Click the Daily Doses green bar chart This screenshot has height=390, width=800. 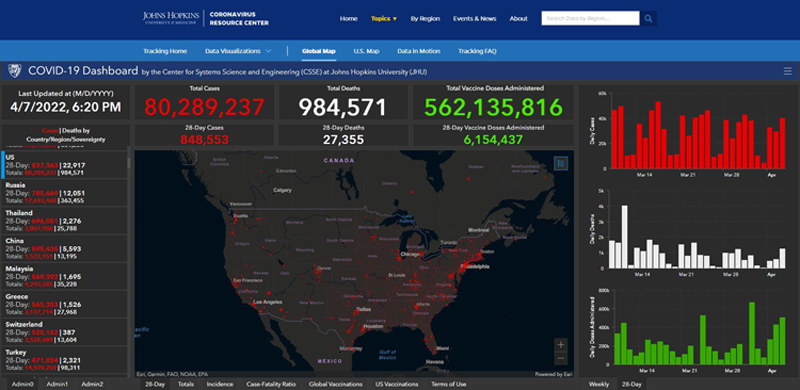(689, 331)
